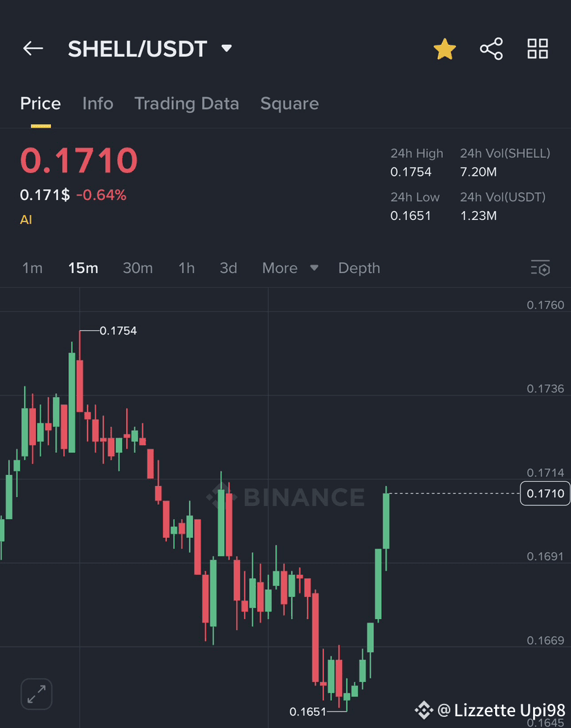571x728 pixels.
Task: Switch candles to the 30m interval
Action: [x=138, y=268]
